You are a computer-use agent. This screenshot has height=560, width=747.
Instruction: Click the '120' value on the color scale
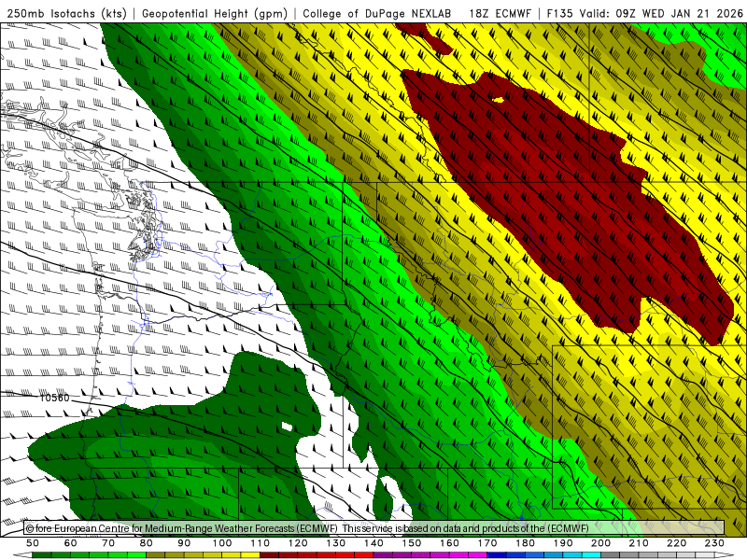(298, 543)
